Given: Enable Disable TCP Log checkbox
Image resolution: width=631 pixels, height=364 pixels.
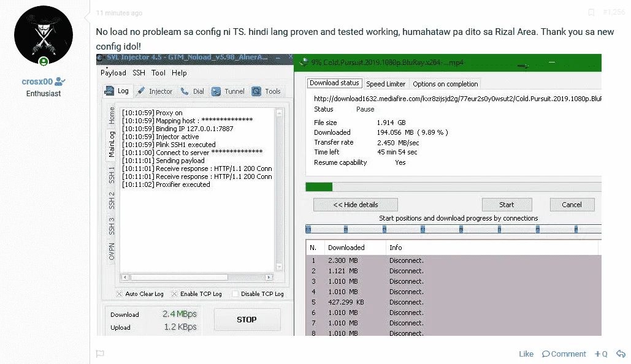Looking at the screenshot, I should tap(235, 294).
